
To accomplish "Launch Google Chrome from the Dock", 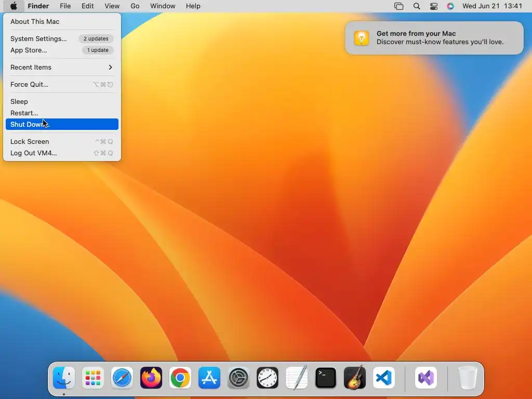I will tap(180, 378).
